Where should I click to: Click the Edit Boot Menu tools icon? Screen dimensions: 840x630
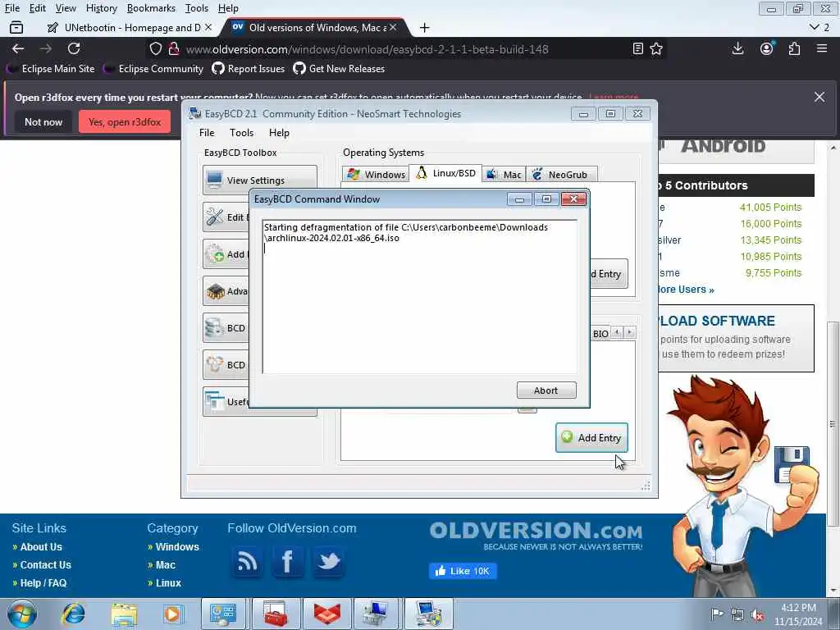215,217
